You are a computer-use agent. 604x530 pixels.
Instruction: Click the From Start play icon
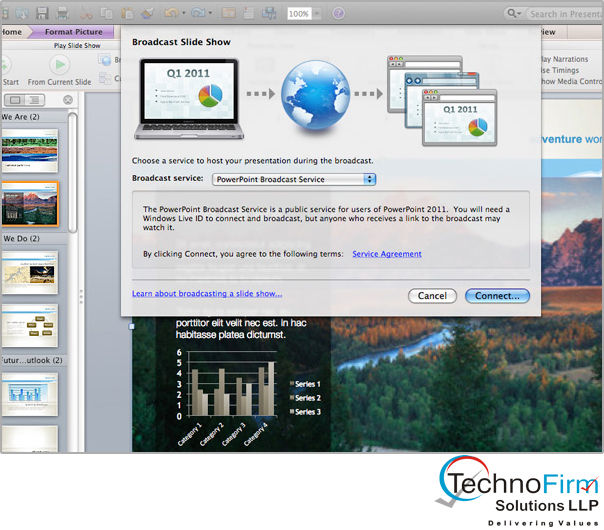[x=5, y=65]
